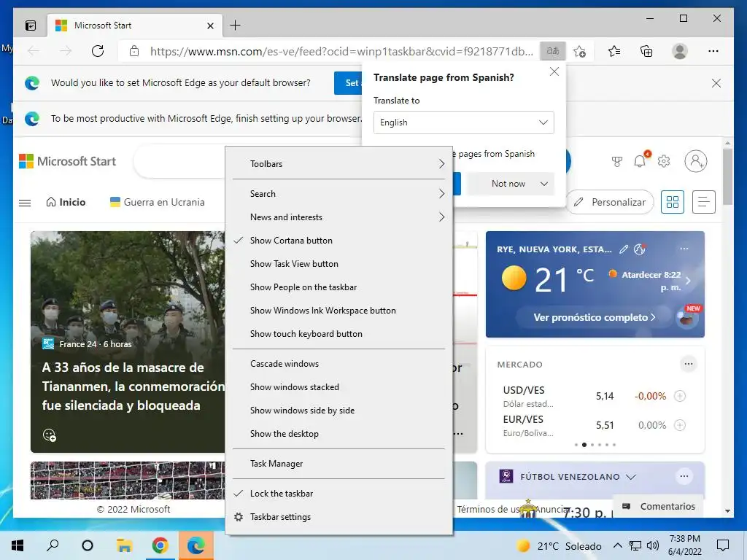Show hidden system tray icons chevron
The width and height of the screenshot is (747, 560).
click(x=617, y=545)
